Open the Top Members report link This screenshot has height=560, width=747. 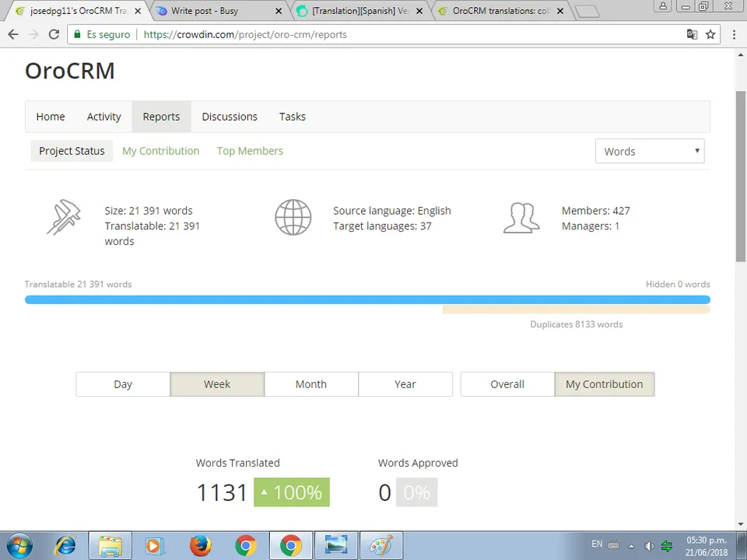250,151
